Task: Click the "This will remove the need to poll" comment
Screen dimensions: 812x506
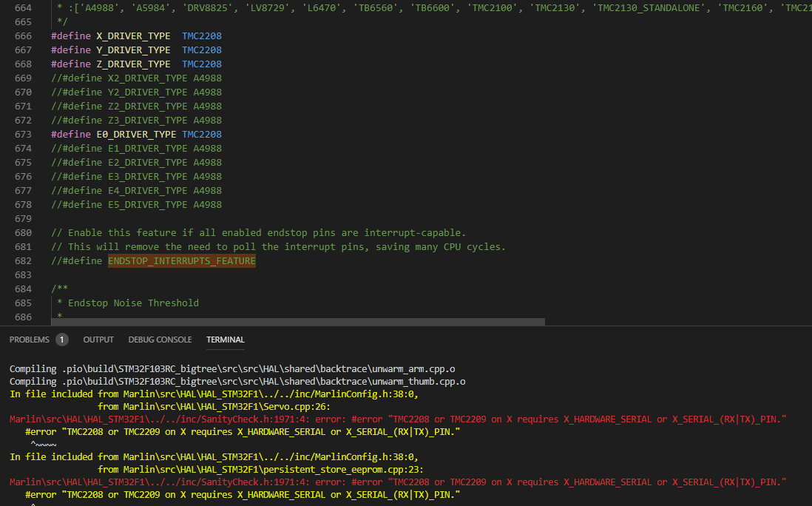Action: (278, 246)
